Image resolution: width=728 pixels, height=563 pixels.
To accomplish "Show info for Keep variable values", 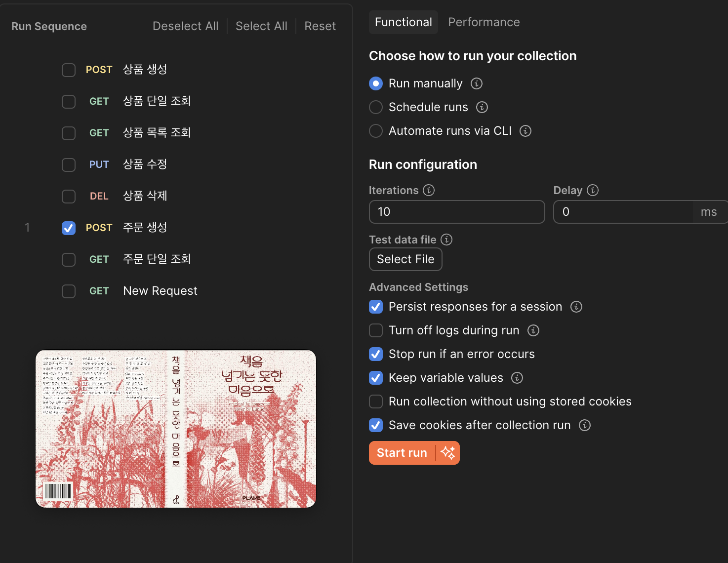I will [x=517, y=378].
